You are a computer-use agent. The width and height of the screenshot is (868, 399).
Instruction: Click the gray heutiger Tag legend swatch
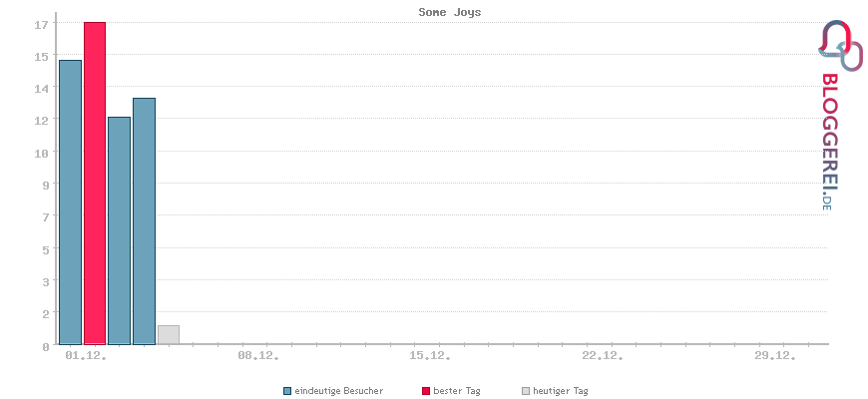(526, 391)
